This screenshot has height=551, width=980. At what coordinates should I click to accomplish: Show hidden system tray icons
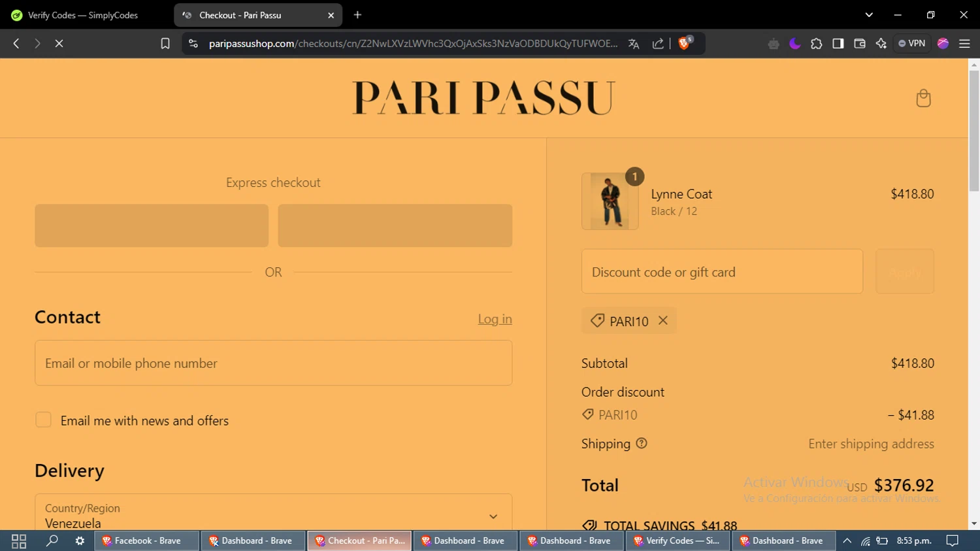pos(847,541)
